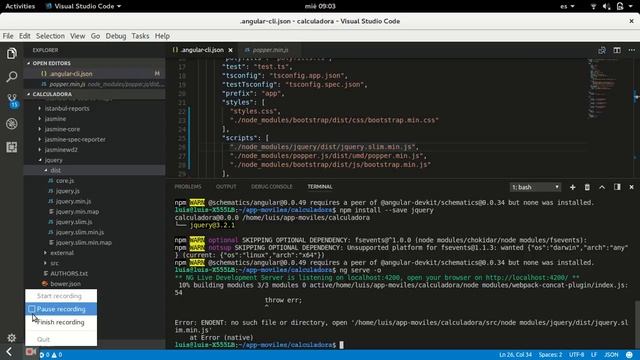Screen dimensions: 640x360
Task: Toggle the Pause recording checkbox
Action: pos(32,309)
